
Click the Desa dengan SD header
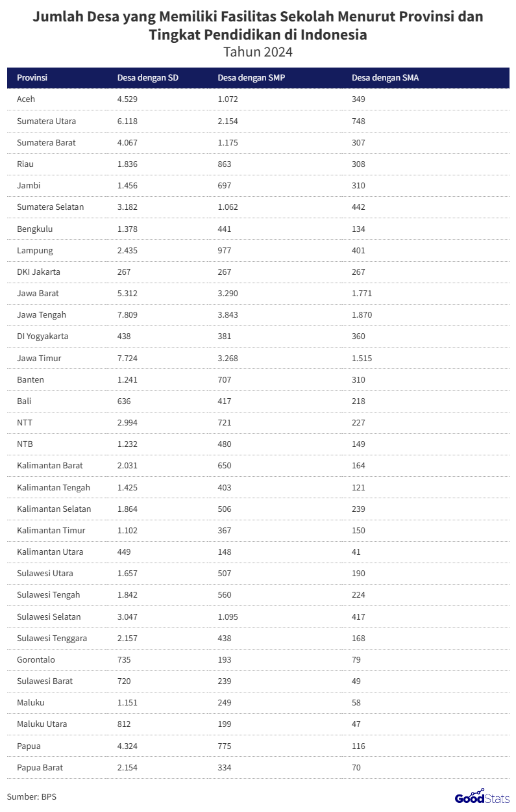pos(147,78)
